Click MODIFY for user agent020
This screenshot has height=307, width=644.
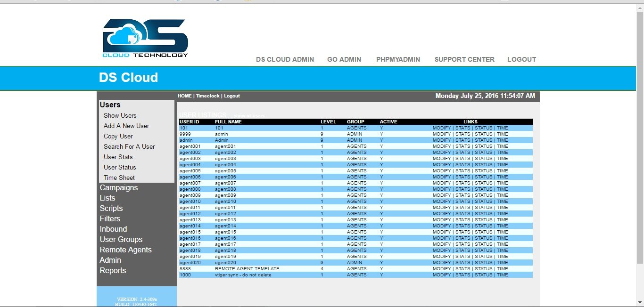tap(442, 262)
